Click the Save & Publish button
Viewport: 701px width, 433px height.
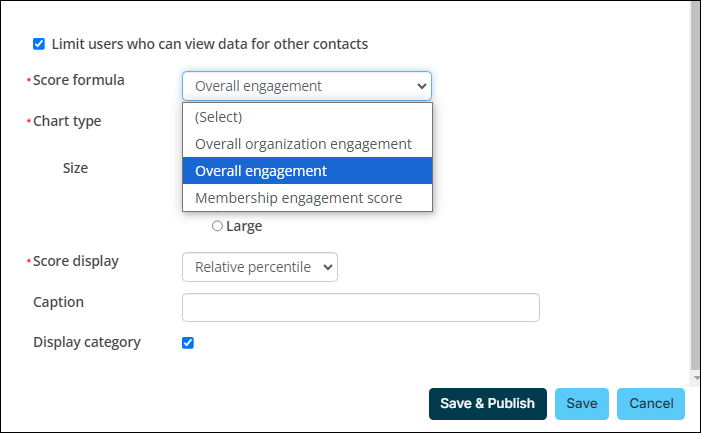pyautogui.click(x=488, y=404)
